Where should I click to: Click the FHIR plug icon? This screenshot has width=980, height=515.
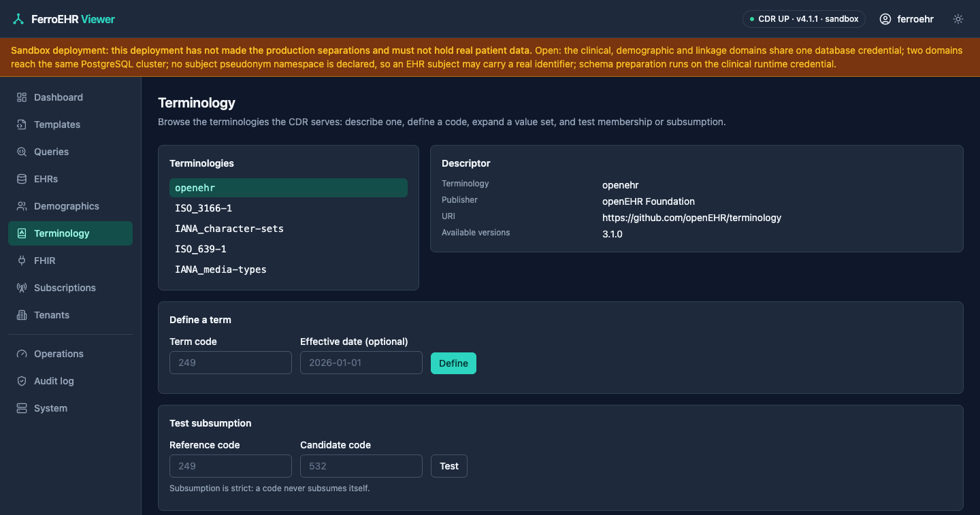(x=22, y=261)
